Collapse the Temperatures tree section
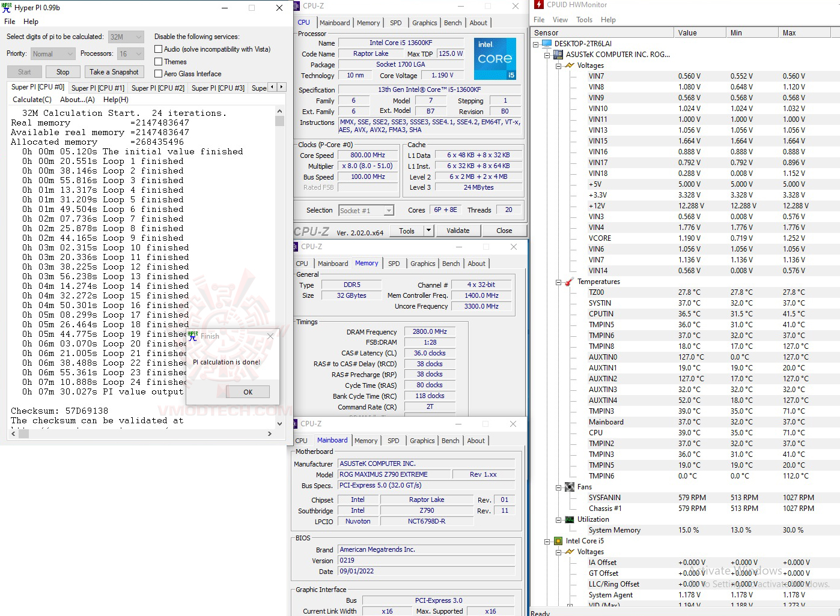 (x=559, y=282)
